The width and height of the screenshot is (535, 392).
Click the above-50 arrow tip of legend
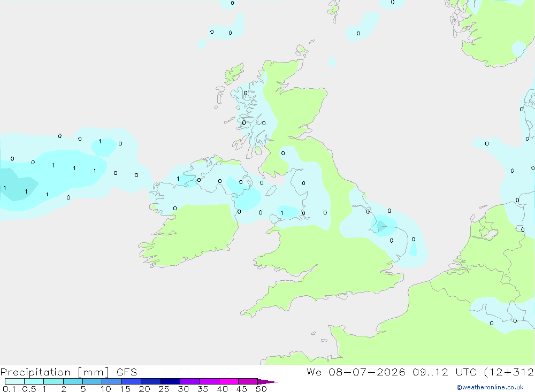267,381
